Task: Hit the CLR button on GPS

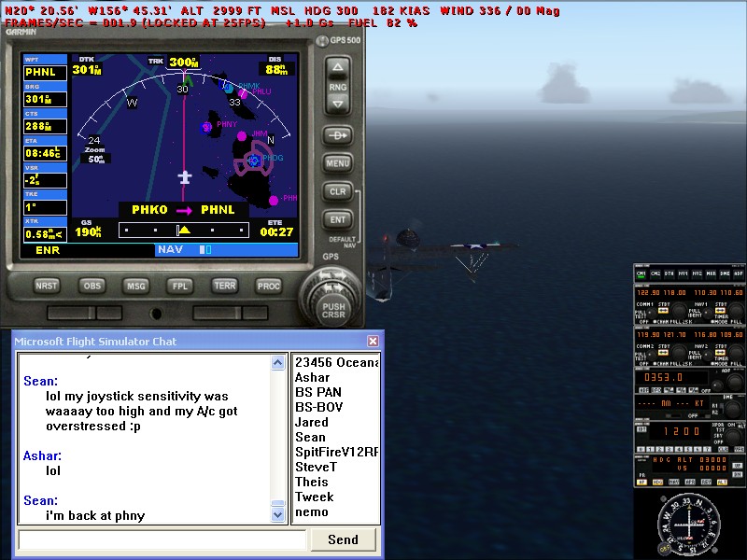Action: 337,191
